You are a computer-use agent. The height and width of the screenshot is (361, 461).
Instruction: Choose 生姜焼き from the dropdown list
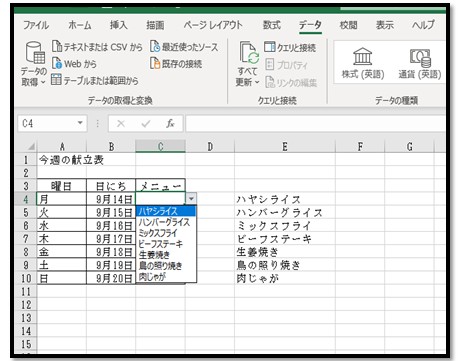click(x=166, y=255)
